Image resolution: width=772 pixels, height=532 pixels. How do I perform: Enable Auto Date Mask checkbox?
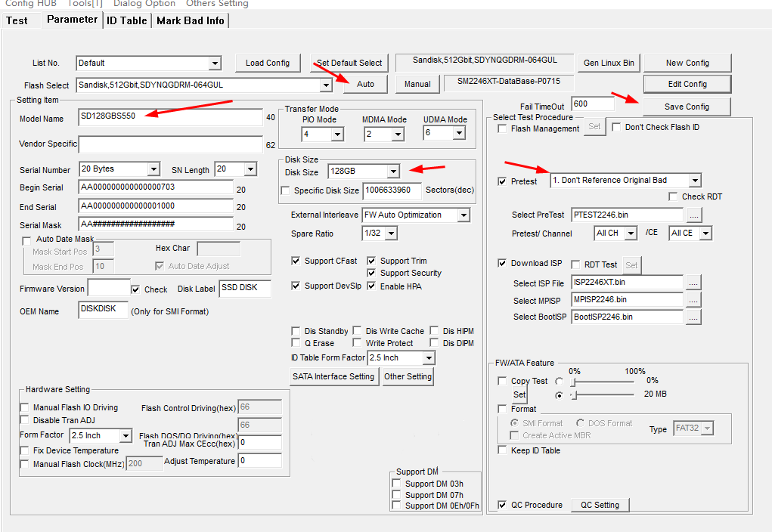[26, 241]
